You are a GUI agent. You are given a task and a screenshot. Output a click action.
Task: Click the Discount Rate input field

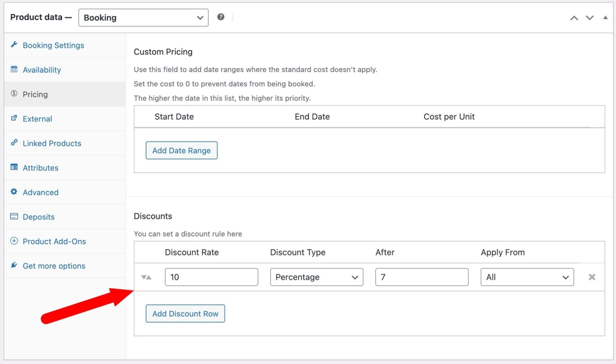click(x=211, y=277)
